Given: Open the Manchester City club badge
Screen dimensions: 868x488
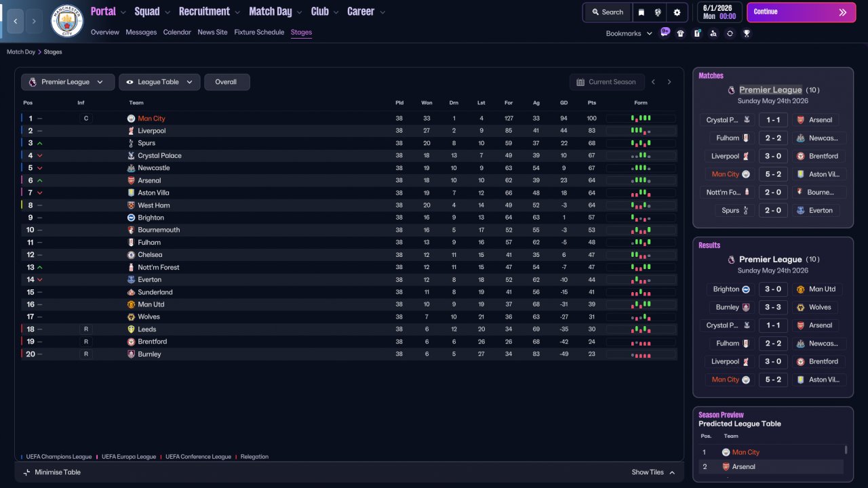Looking at the screenshot, I should point(66,21).
